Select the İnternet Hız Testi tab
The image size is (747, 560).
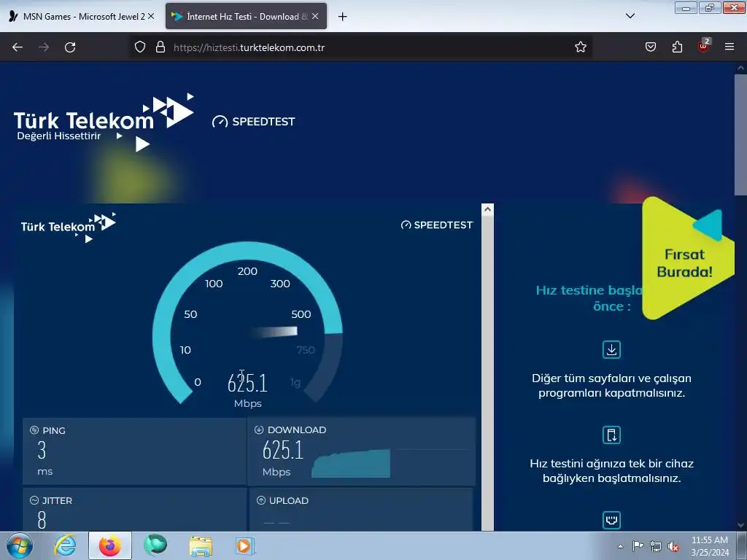pyautogui.click(x=246, y=16)
